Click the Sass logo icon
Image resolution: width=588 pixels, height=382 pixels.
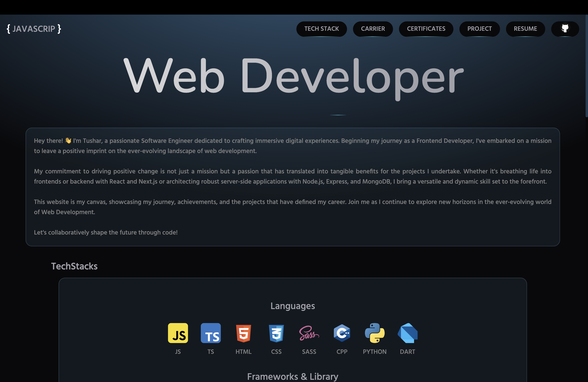(309, 333)
